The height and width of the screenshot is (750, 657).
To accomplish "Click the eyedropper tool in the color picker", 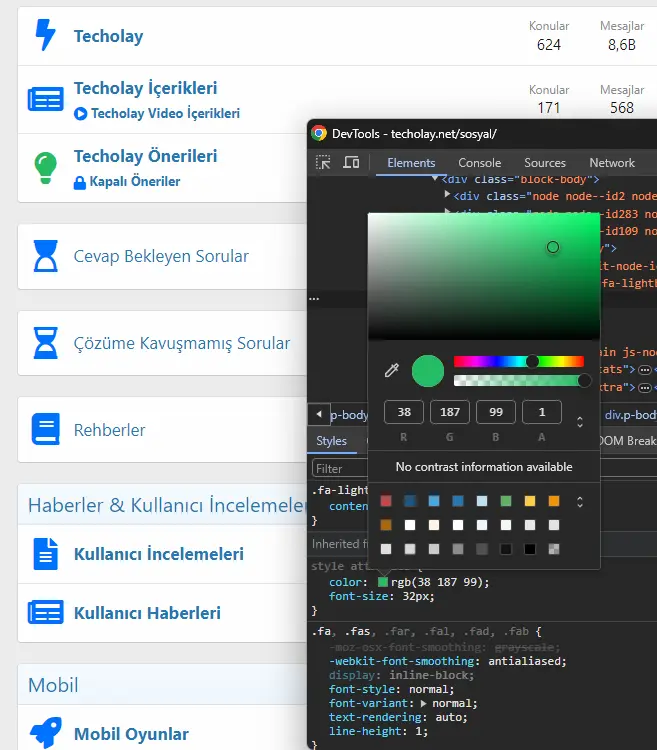I will click(392, 370).
